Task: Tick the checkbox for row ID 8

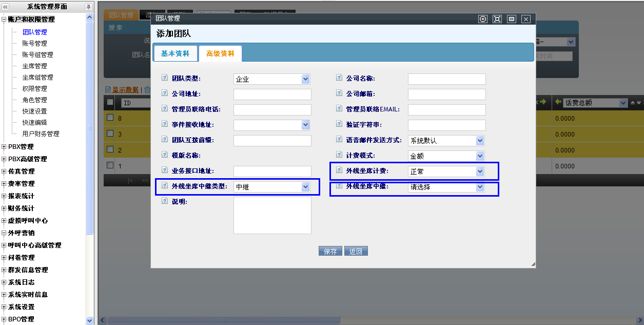Action: click(110, 118)
